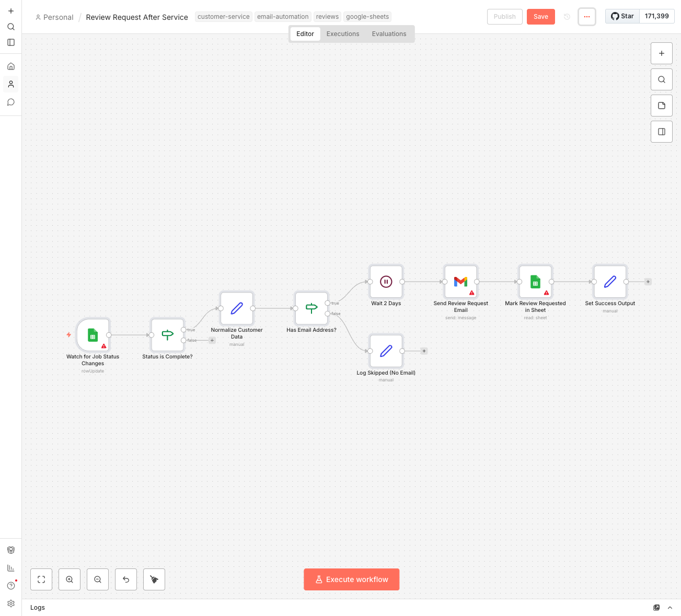Screen dimensions: 681x616
Task: Toggle the left sidebar panel icon
Action: [x=11, y=42]
